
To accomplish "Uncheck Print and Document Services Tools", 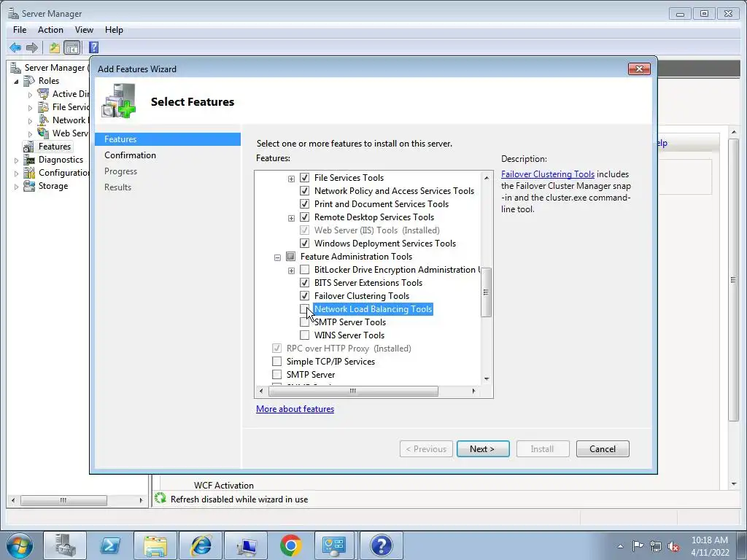I will 304,204.
